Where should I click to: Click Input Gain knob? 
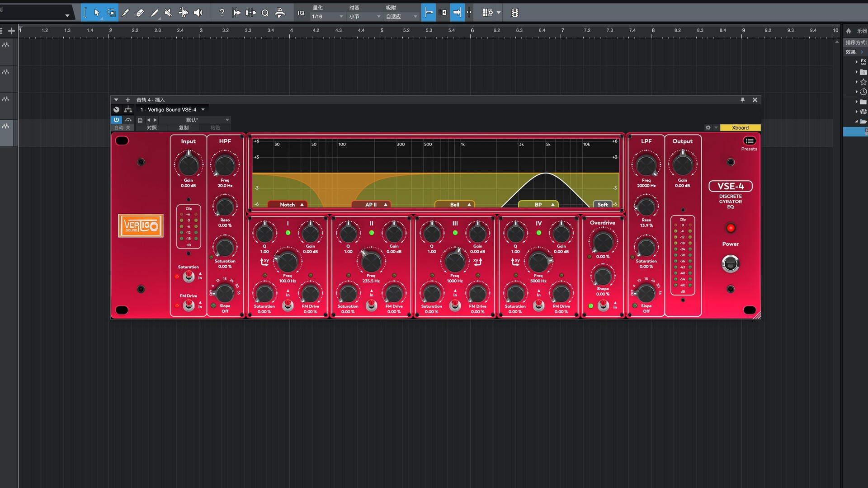click(189, 165)
